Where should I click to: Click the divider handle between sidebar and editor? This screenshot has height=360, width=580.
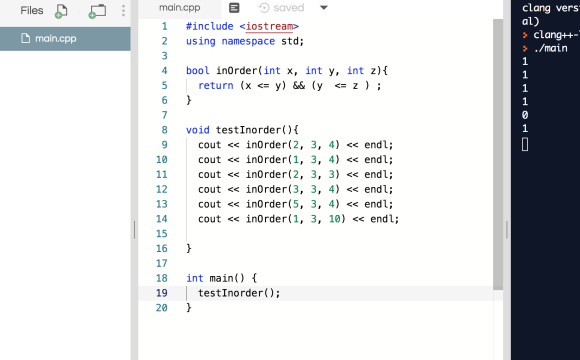[134, 230]
